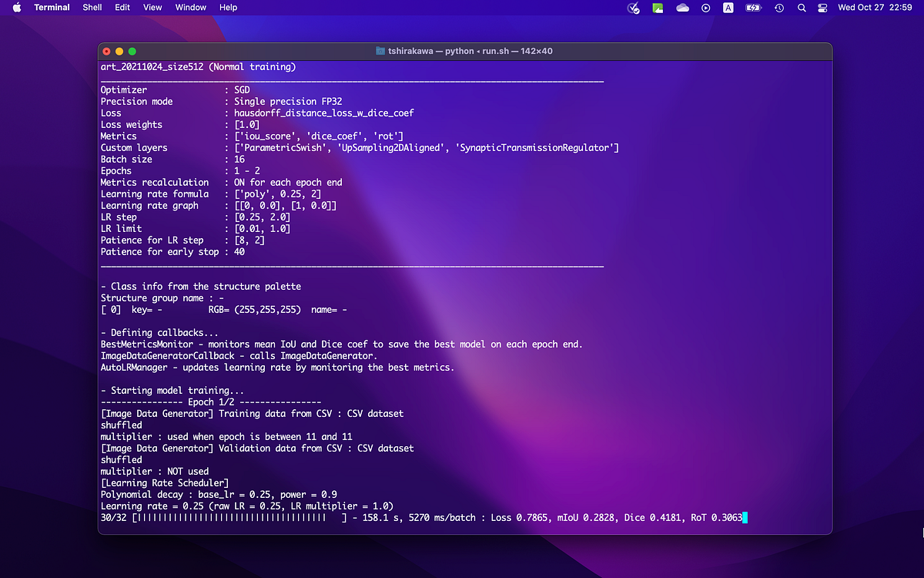The height and width of the screenshot is (578, 924).
Task: Open the Time Machine status menu
Action: coord(778,8)
